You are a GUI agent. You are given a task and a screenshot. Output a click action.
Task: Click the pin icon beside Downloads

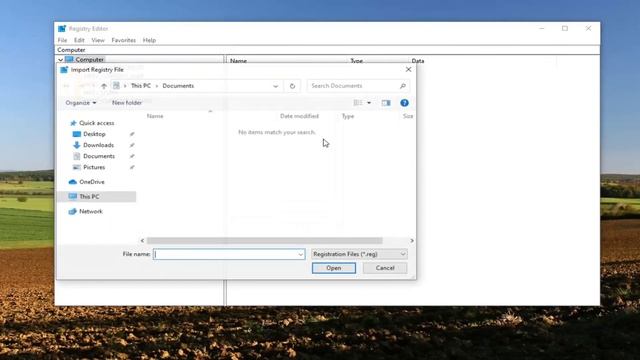click(x=132, y=145)
